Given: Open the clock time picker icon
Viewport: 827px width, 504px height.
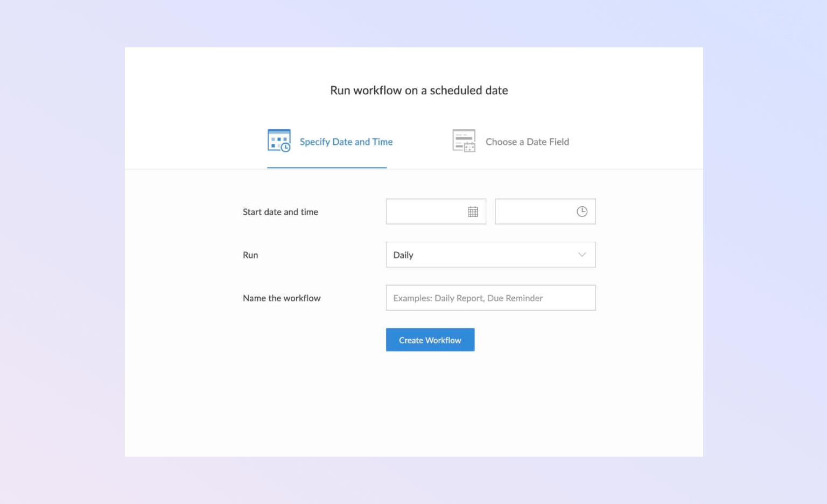Looking at the screenshot, I should [582, 212].
